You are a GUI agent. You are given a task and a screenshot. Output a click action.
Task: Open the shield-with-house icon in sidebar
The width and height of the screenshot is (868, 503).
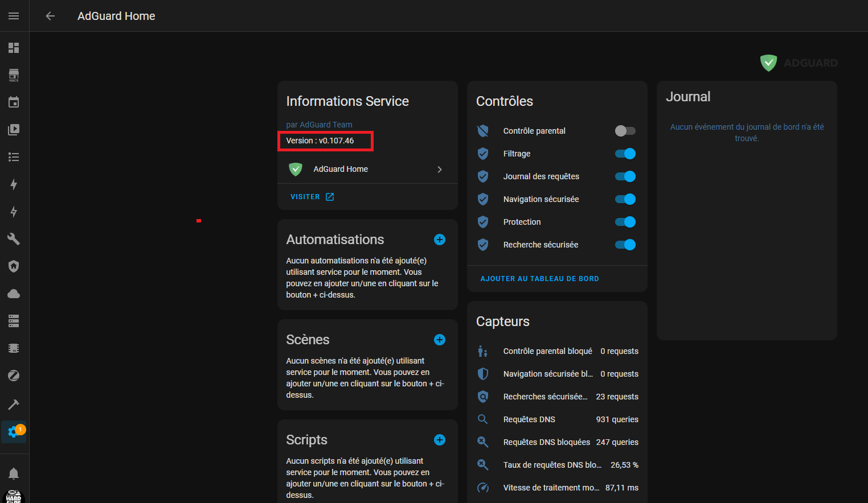[x=14, y=266]
